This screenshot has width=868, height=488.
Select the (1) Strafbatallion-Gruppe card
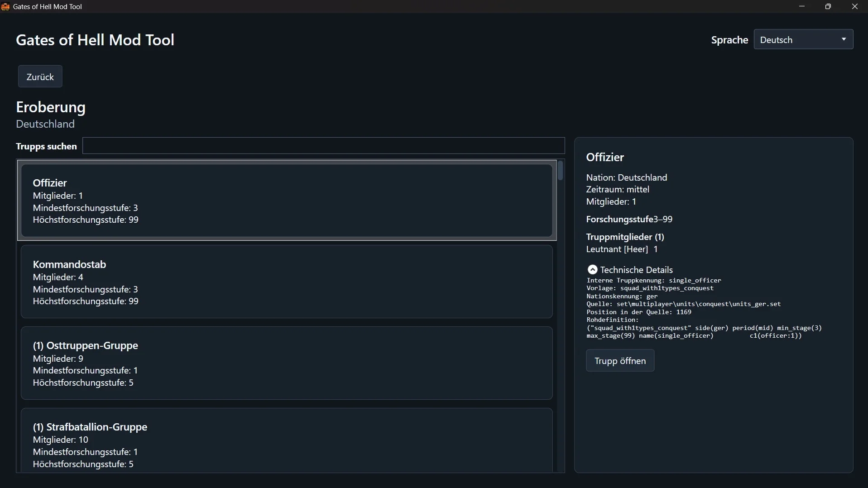(x=287, y=440)
